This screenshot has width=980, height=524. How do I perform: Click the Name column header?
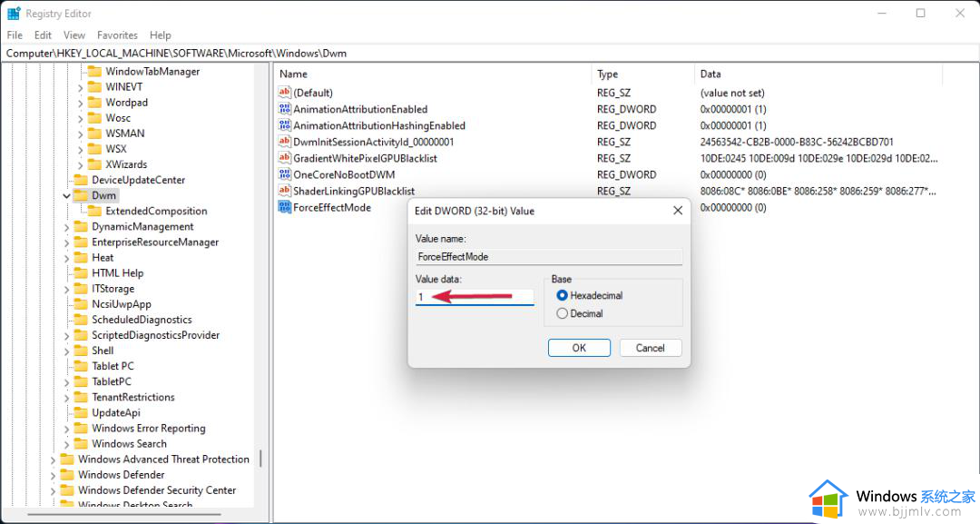(433, 74)
